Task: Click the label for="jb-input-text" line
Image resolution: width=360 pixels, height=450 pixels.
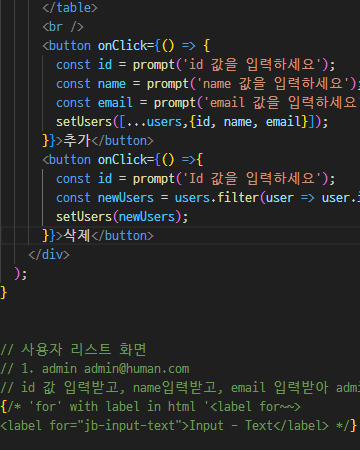Action: pos(179,426)
